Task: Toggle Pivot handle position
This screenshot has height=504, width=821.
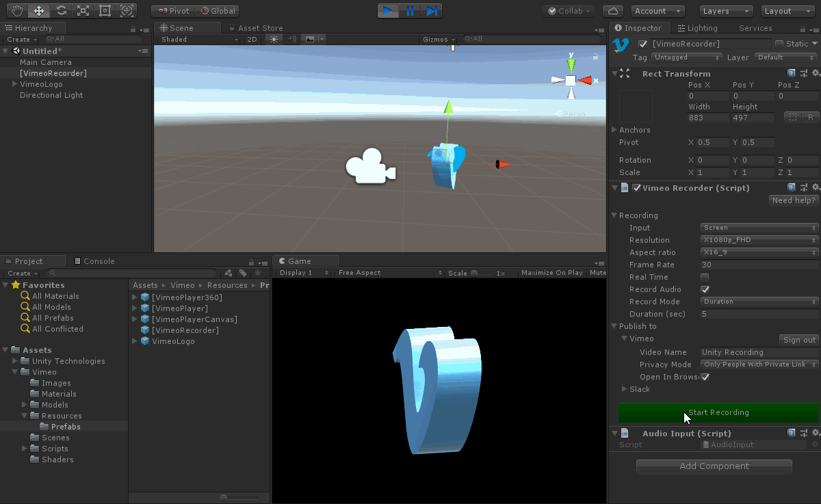Action: [x=174, y=11]
